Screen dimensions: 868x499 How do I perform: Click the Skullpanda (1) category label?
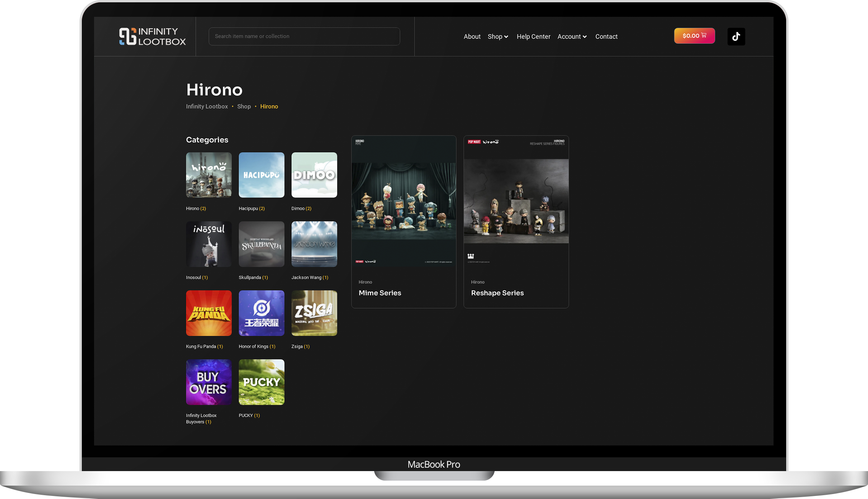pyautogui.click(x=253, y=278)
